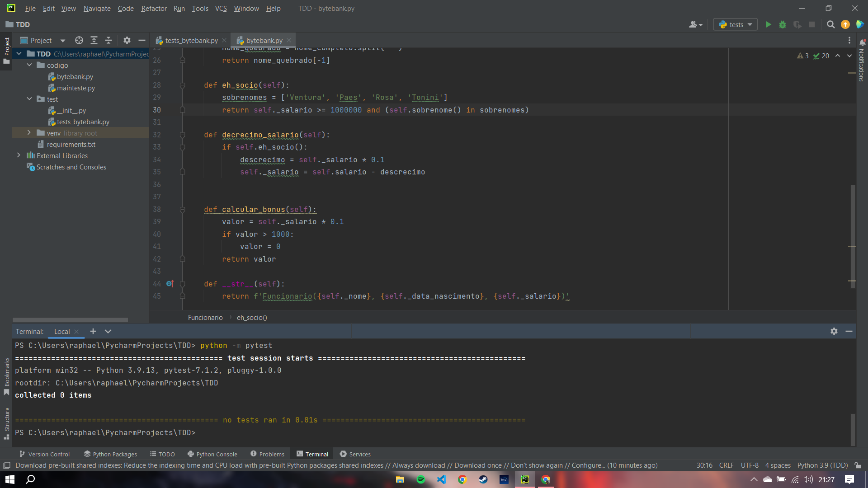Open Project panel options gear
This screenshot has width=868, height=488.
tap(127, 40)
